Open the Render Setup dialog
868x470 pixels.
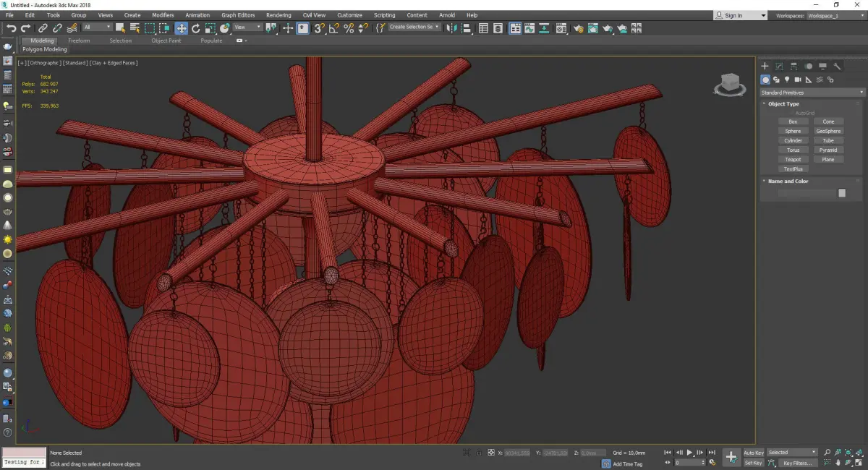pos(578,28)
